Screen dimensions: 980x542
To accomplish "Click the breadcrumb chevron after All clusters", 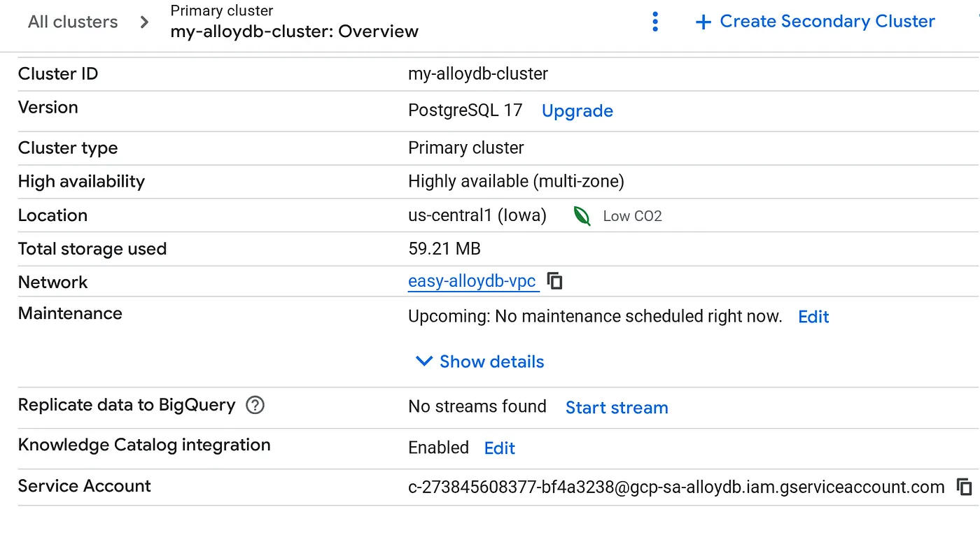I will (x=144, y=22).
